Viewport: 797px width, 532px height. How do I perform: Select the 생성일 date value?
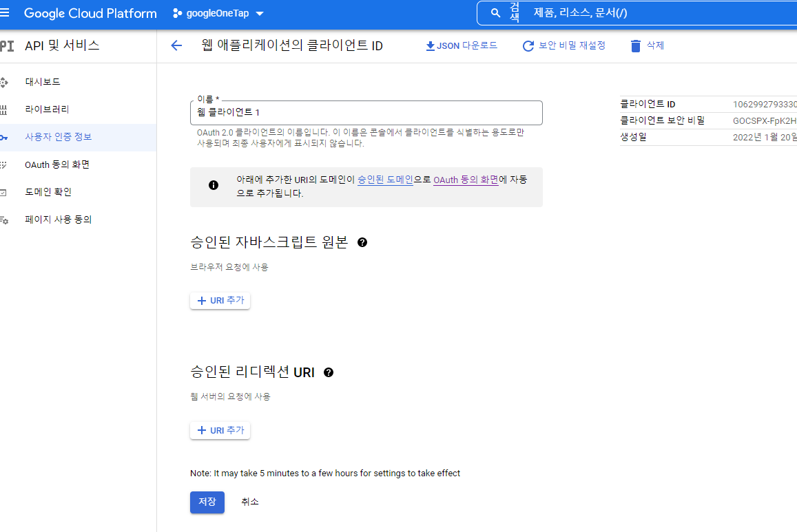click(765, 137)
